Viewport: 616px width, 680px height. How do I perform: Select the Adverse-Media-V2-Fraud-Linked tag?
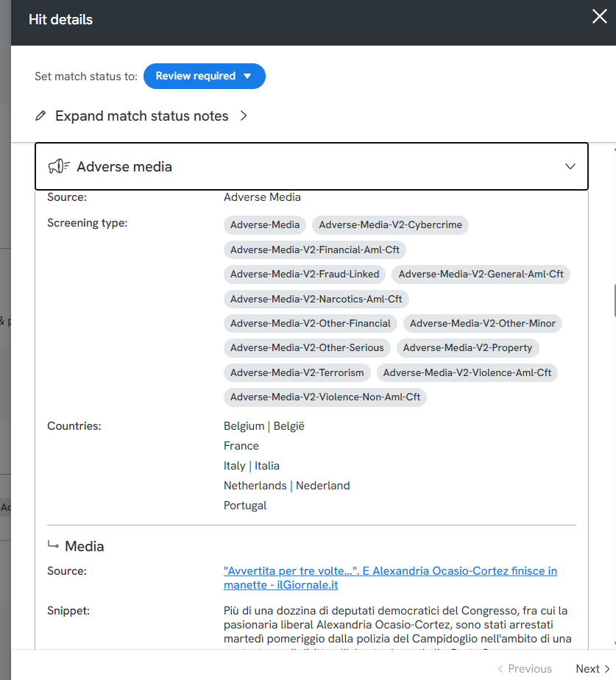[305, 274]
